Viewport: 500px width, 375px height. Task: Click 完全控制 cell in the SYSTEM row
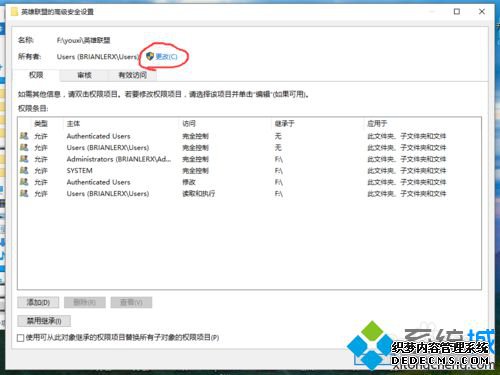tap(195, 171)
